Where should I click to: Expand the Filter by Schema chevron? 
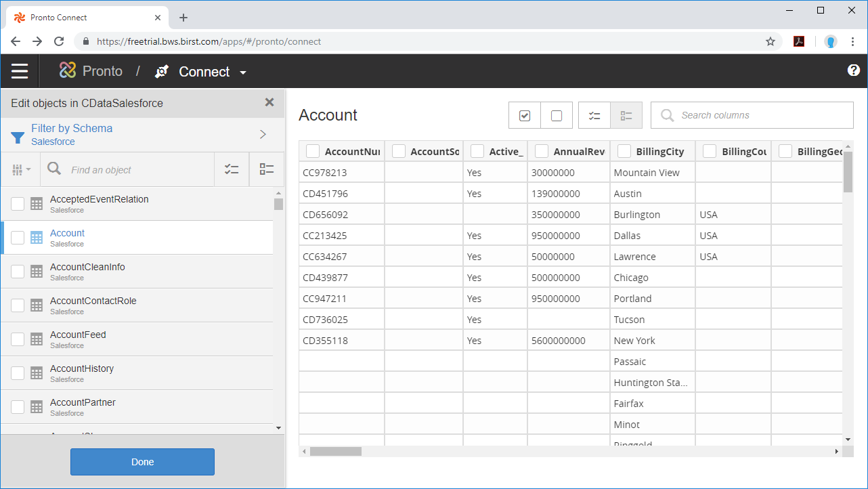tap(263, 134)
